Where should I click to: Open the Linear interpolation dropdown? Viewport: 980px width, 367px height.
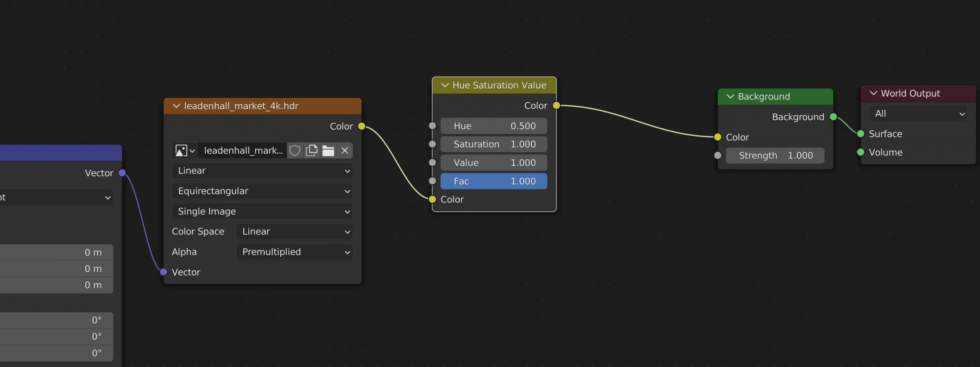click(x=262, y=170)
